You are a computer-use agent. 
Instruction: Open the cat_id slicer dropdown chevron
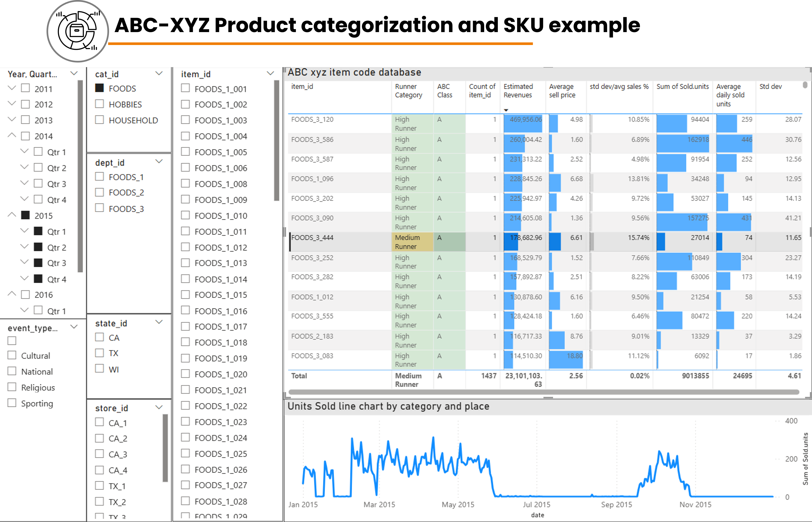point(159,74)
